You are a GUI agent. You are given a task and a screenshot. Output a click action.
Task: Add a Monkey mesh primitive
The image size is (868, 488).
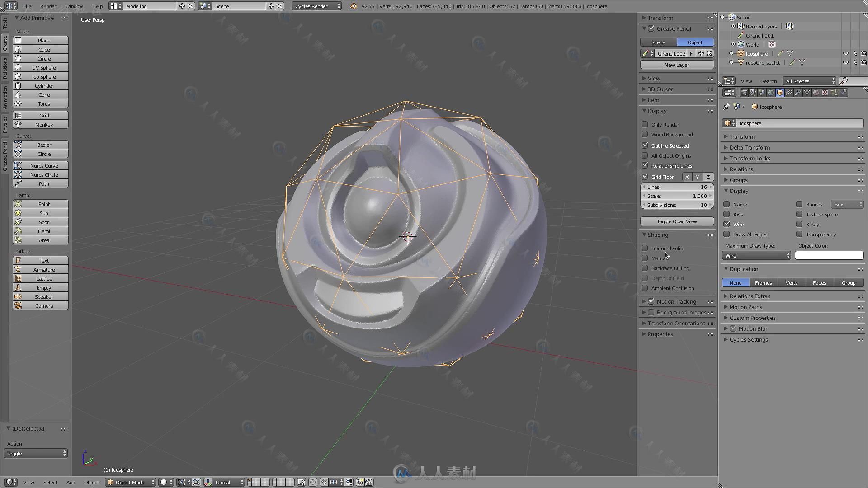(x=41, y=124)
